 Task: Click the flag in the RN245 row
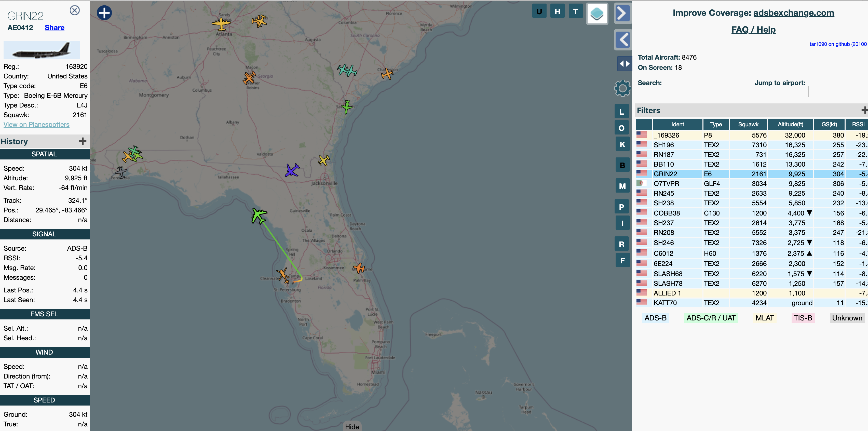click(x=642, y=193)
